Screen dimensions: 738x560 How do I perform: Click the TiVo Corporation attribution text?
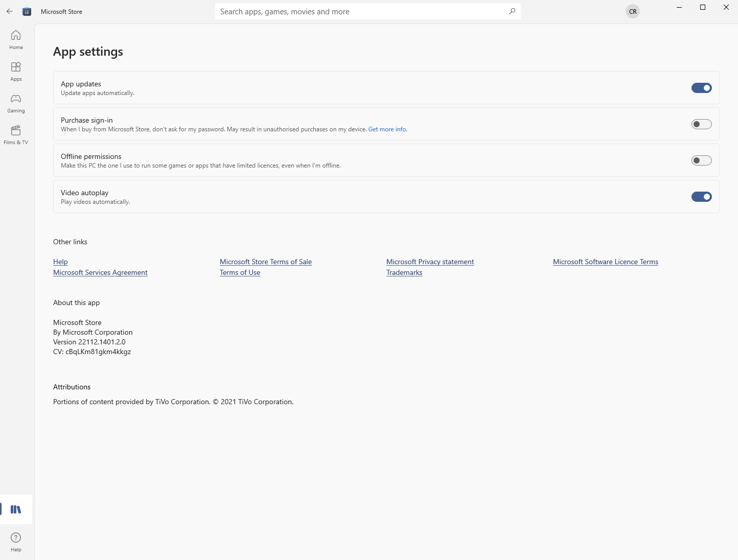click(173, 402)
